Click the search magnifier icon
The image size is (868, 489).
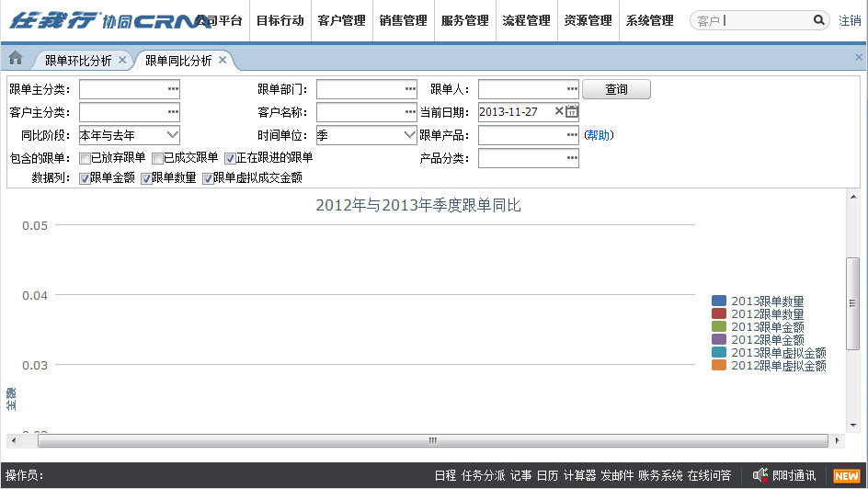point(818,20)
